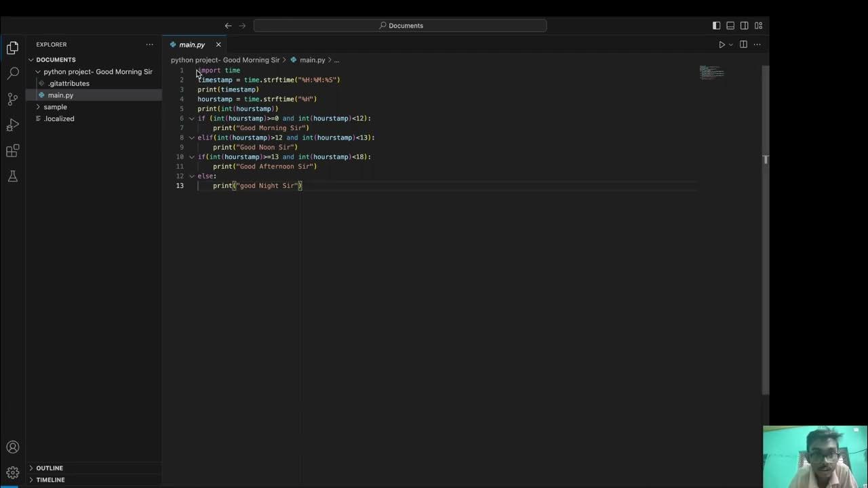Fold the elif block on line 8

pyautogui.click(x=191, y=138)
